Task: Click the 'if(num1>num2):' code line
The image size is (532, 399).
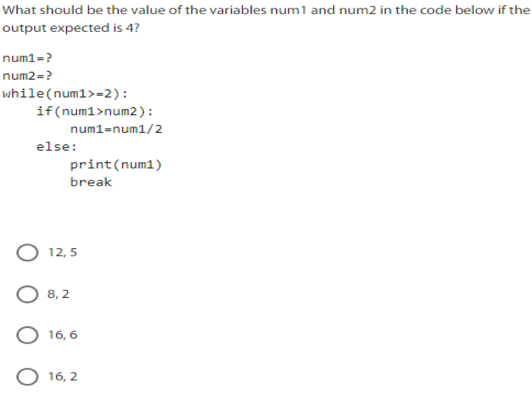Action: coord(95,111)
